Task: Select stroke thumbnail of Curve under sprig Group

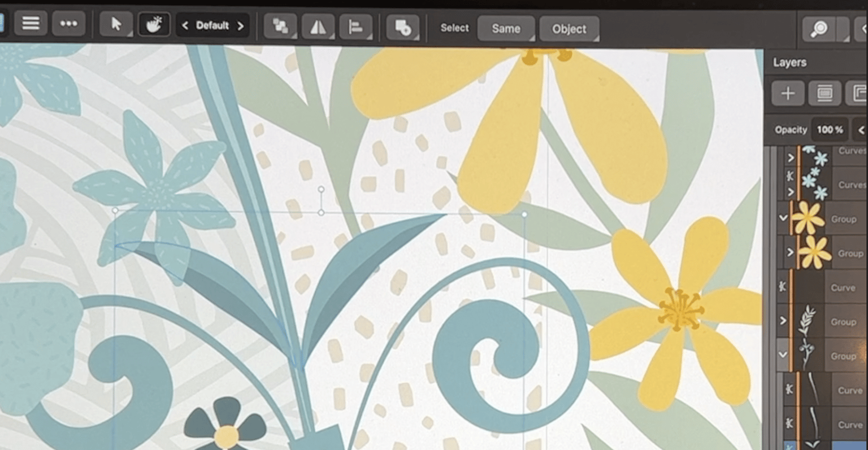Action: (815, 389)
